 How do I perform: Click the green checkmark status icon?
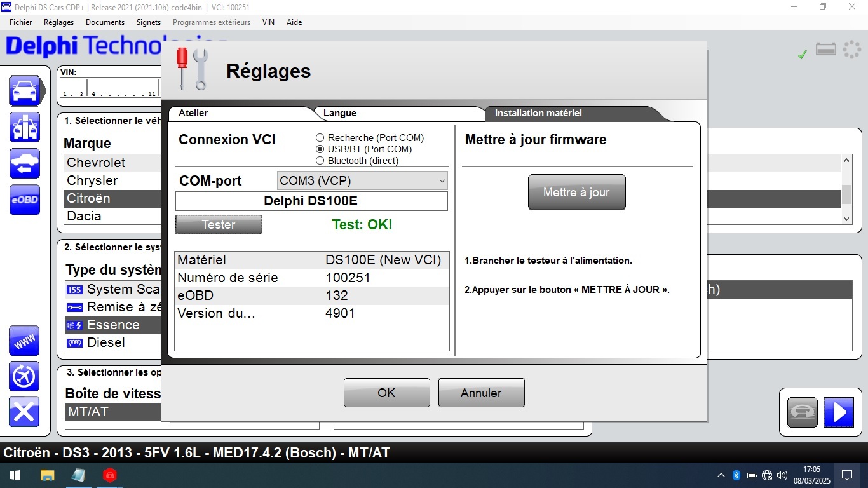(803, 55)
